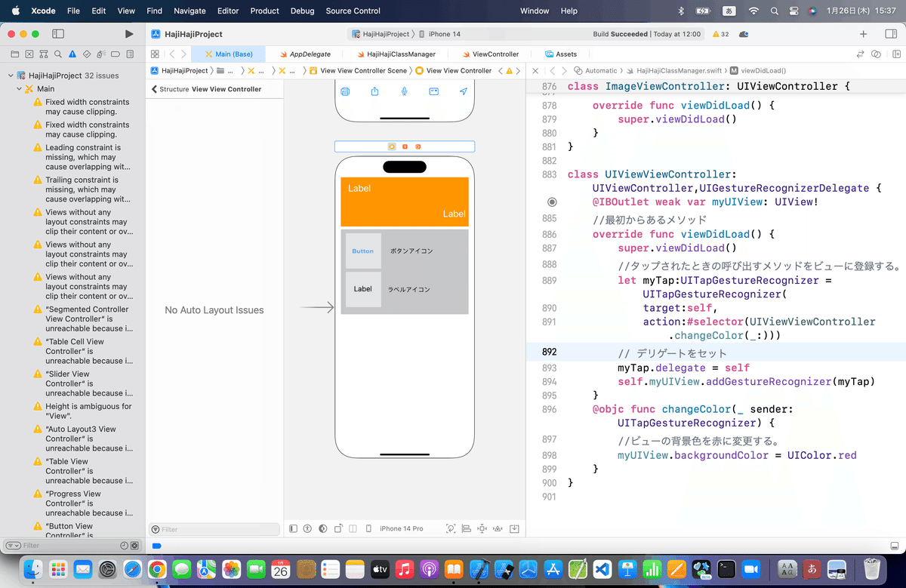Switch to the ViewController tab

coord(489,54)
